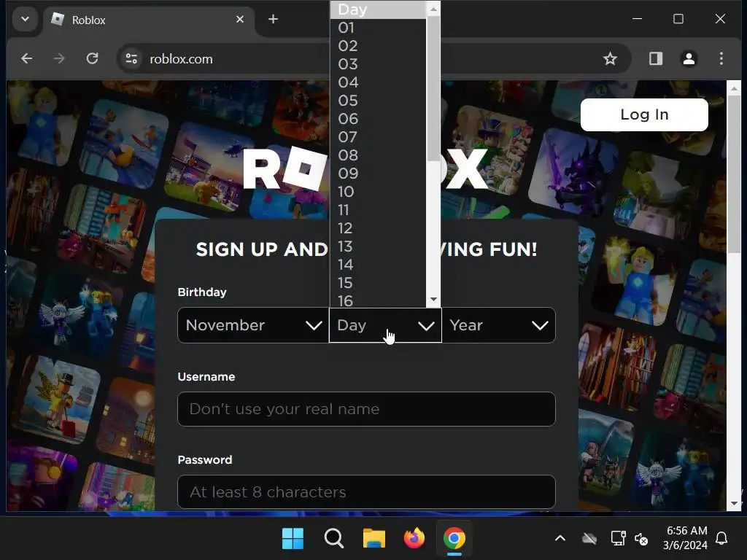
Task: Choose day 09 in the dropdown
Action: tap(378, 174)
